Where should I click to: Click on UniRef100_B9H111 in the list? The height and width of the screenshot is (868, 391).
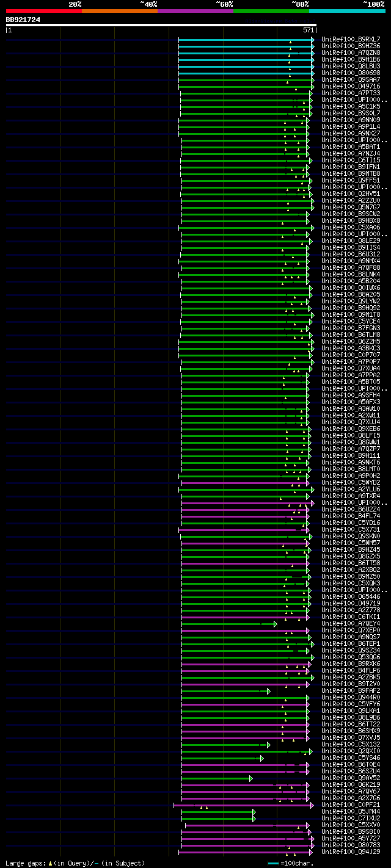[351, 455]
